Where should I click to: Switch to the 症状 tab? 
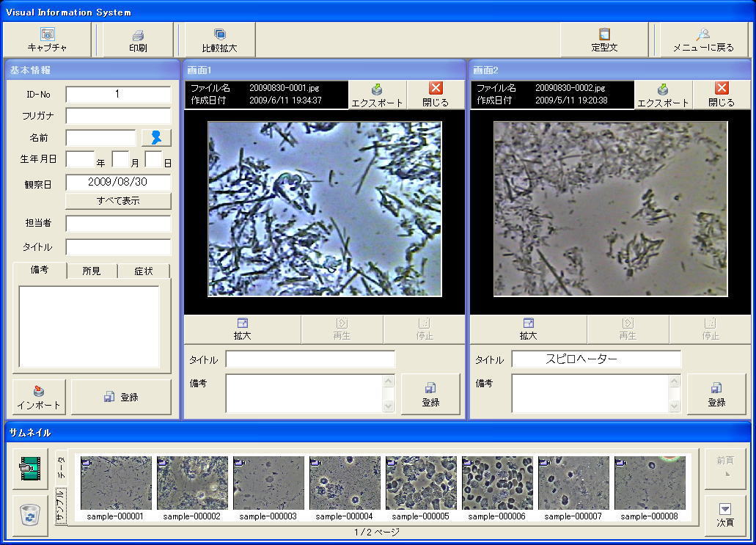point(144,271)
